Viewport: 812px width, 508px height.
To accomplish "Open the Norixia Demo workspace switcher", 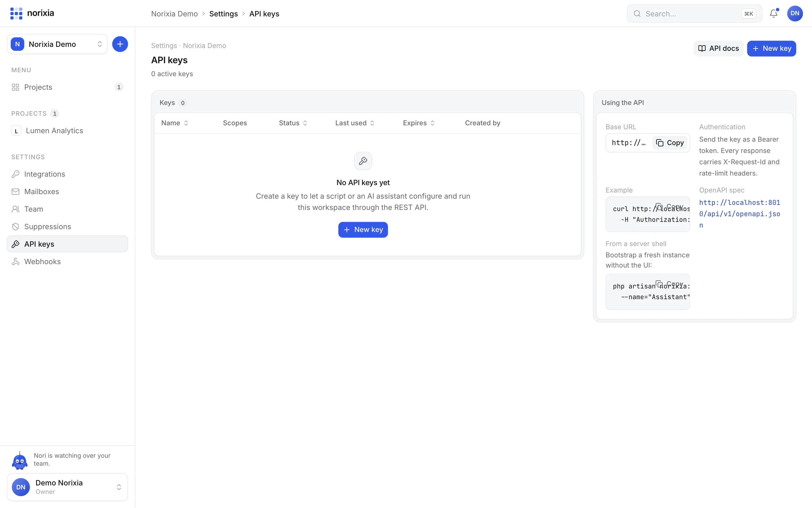I will point(57,44).
